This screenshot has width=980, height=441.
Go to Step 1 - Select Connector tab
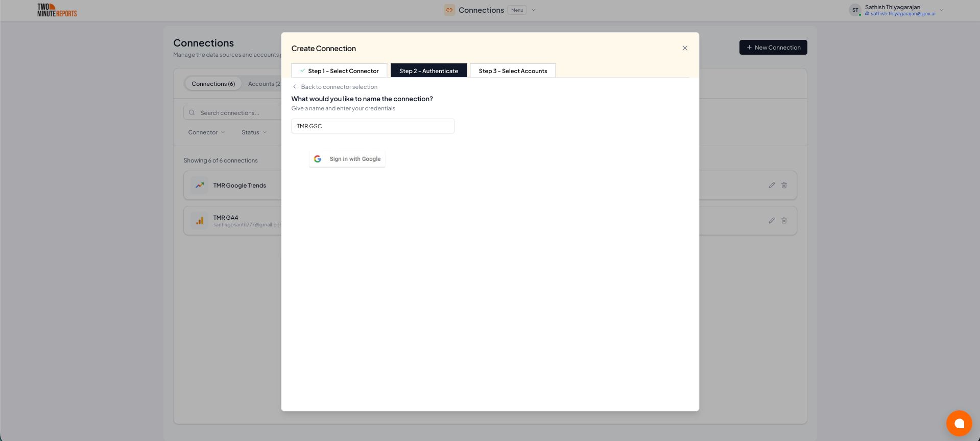(339, 71)
